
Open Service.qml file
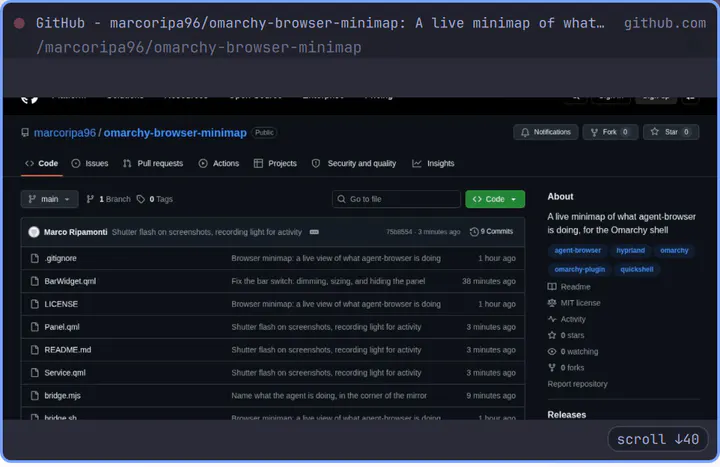pos(65,373)
